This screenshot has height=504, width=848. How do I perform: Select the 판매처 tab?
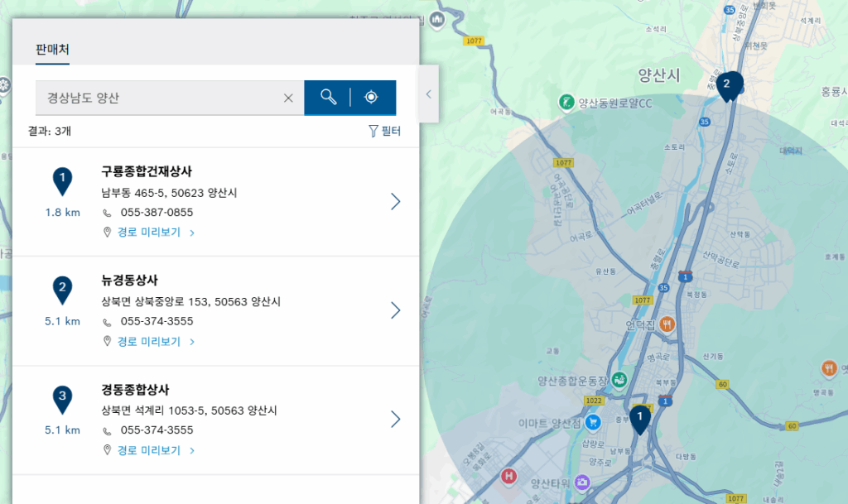point(52,50)
